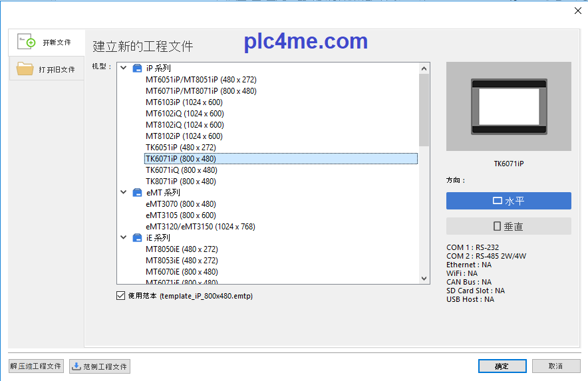The image size is (588, 381).
Task: Collapse the iE 系列 tree group
Action: pyautogui.click(x=123, y=238)
